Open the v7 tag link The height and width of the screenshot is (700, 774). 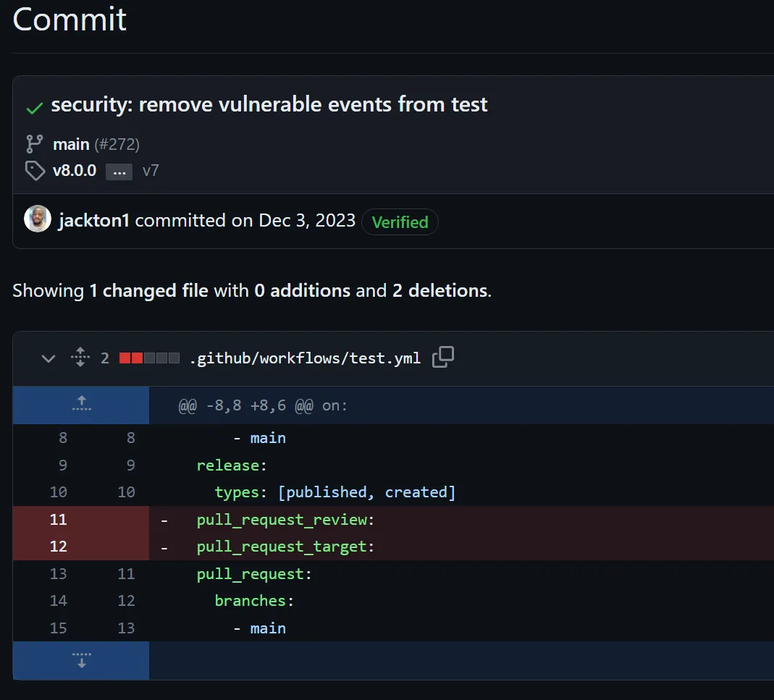[x=151, y=171]
